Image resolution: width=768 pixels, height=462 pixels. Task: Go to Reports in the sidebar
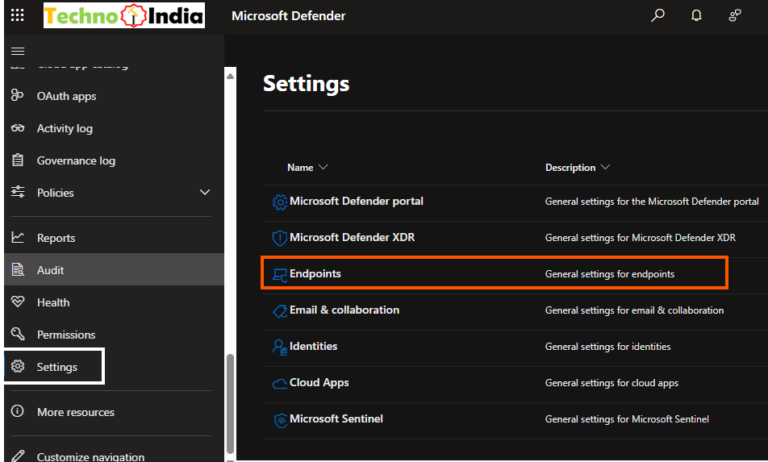[56, 238]
